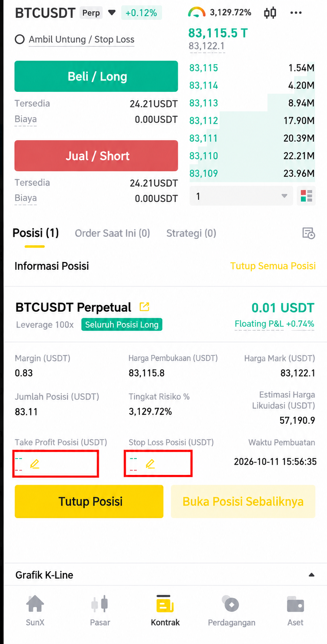Expand the Grafik K-Line panel

pyautogui.click(x=311, y=575)
